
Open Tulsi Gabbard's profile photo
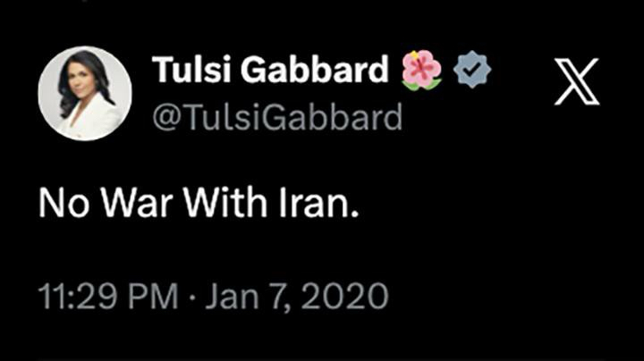point(85,94)
